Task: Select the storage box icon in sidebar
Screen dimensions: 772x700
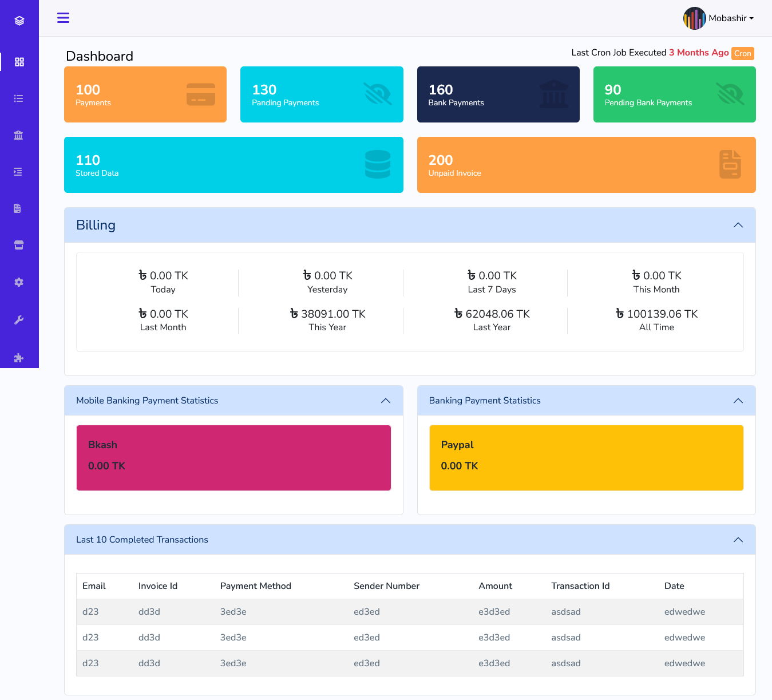Action: coord(19,245)
